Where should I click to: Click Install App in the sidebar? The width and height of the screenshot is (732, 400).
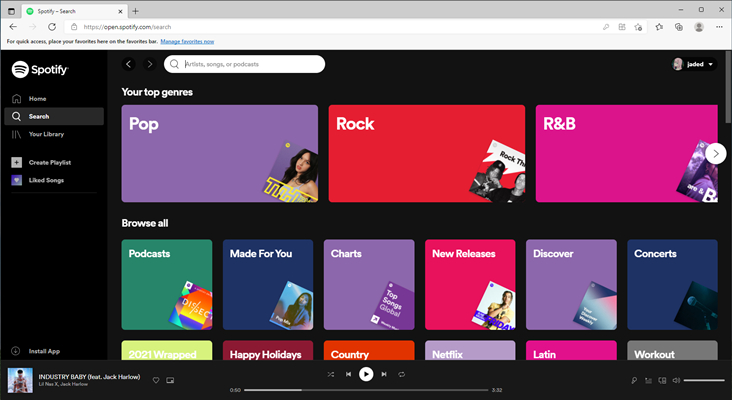[x=35, y=351]
